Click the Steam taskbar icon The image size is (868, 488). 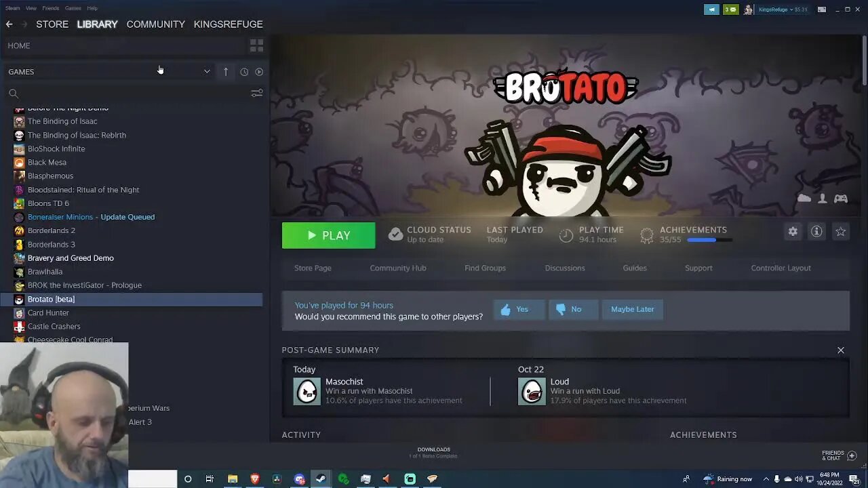click(x=321, y=479)
